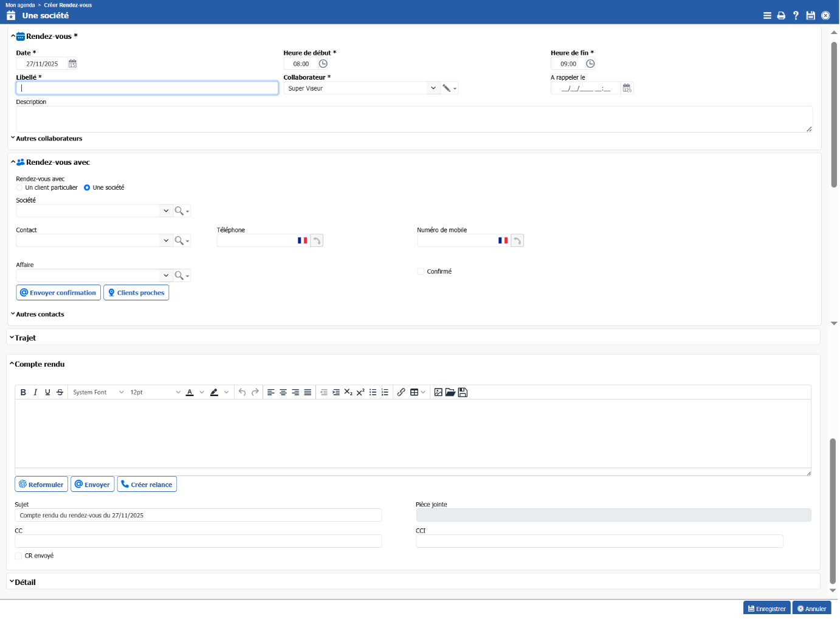
Task: Check the Confirmé checkbox
Action: click(x=421, y=272)
